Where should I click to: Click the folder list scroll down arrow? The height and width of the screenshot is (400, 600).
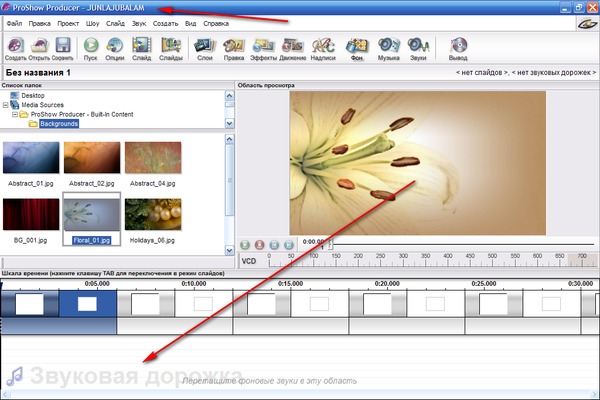[229, 123]
